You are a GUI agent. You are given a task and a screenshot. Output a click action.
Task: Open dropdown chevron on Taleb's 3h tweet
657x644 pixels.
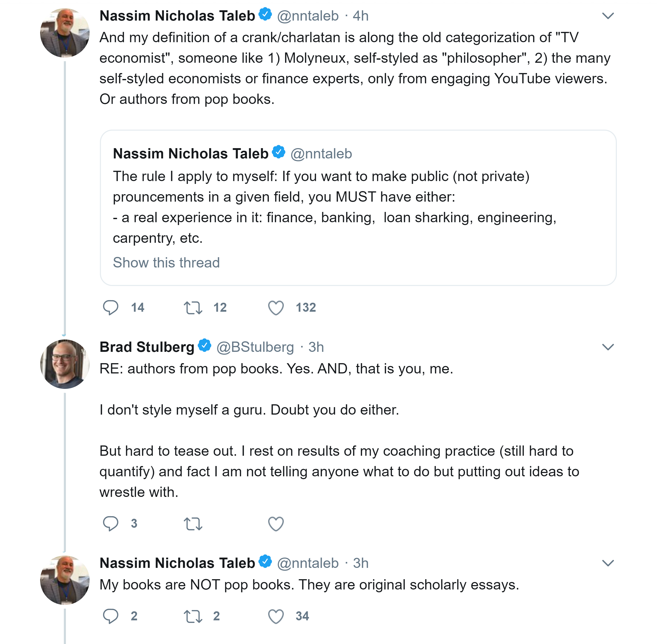[608, 563]
